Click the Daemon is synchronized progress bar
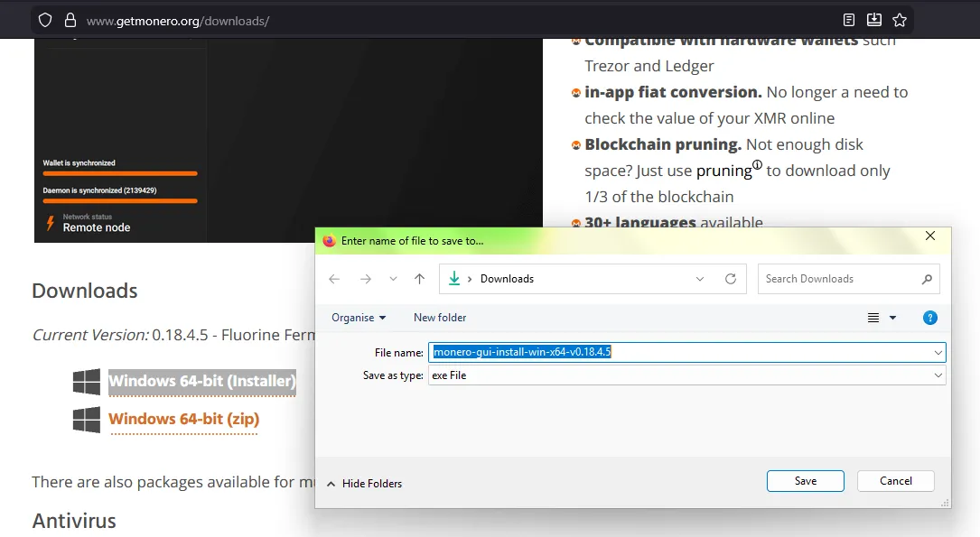 (x=120, y=201)
